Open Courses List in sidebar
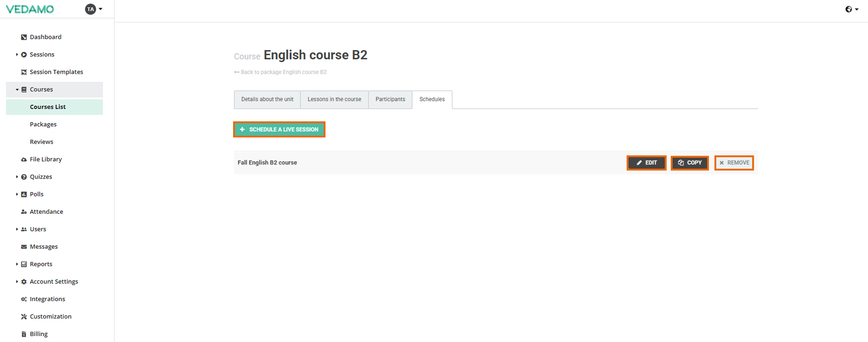 point(54,107)
